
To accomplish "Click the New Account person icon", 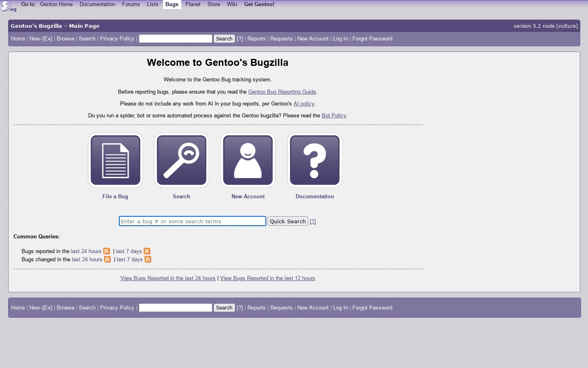I will click(x=248, y=160).
